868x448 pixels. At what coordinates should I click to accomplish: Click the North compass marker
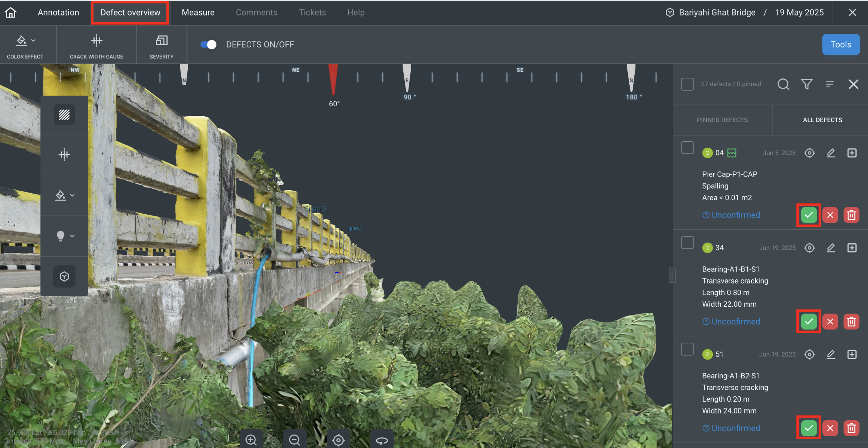[x=184, y=74]
